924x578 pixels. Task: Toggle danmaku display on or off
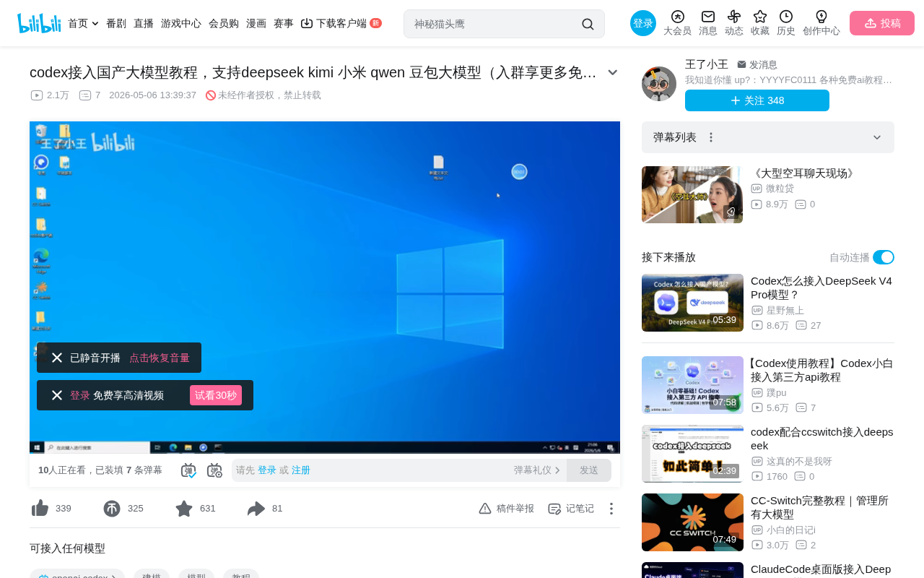(x=188, y=470)
